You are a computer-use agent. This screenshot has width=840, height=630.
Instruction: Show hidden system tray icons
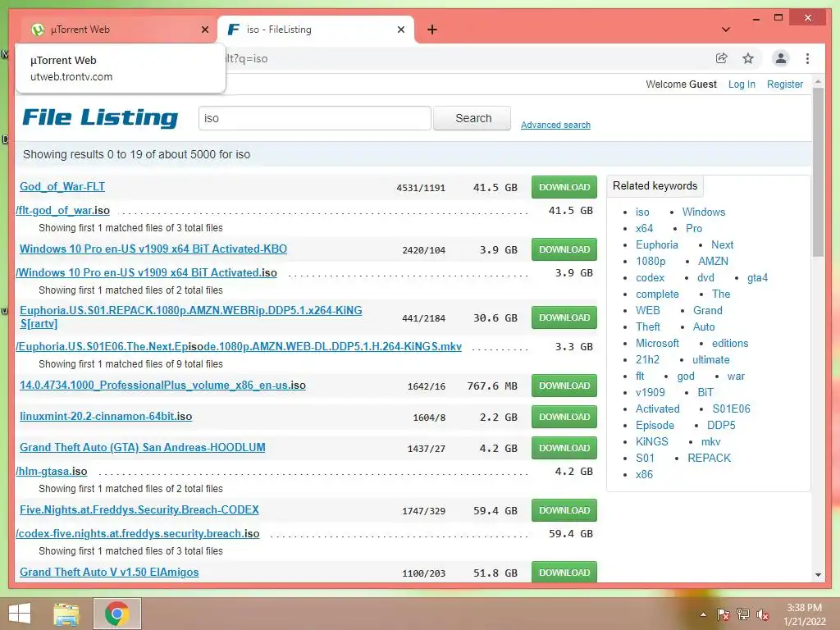[x=703, y=614]
